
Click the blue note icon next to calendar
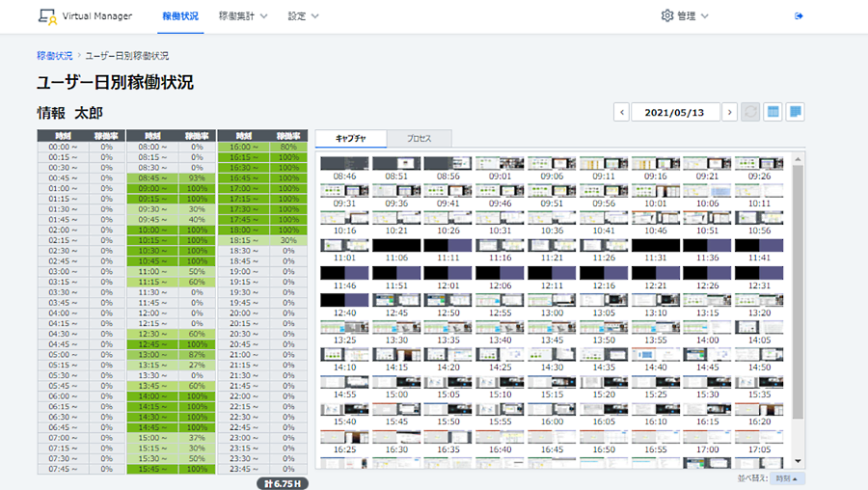tap(795, 112)
